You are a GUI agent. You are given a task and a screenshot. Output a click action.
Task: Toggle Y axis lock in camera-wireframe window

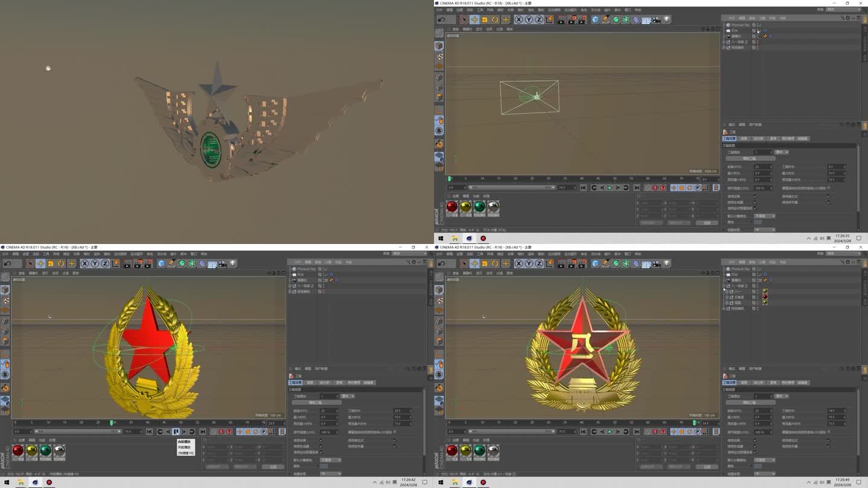529,20
